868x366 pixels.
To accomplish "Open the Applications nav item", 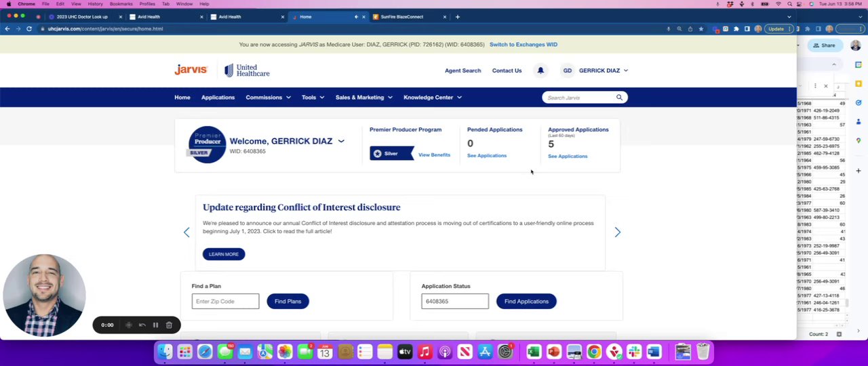I will coord(218,98).
